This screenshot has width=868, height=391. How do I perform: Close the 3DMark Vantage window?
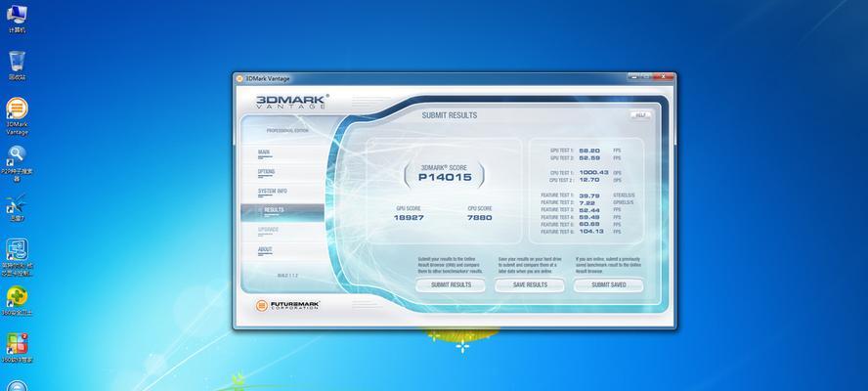click(663, 77)
